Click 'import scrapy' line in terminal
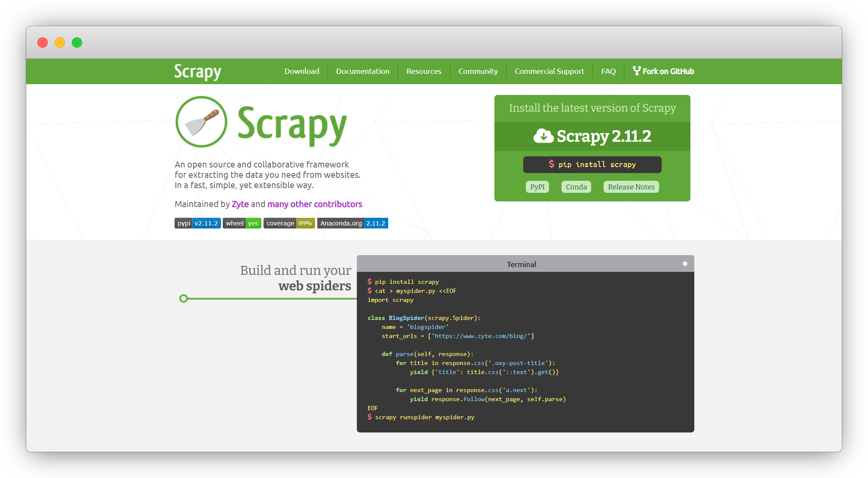The width and height of the screenshot is (868, 478). click(x=390, y=300)
